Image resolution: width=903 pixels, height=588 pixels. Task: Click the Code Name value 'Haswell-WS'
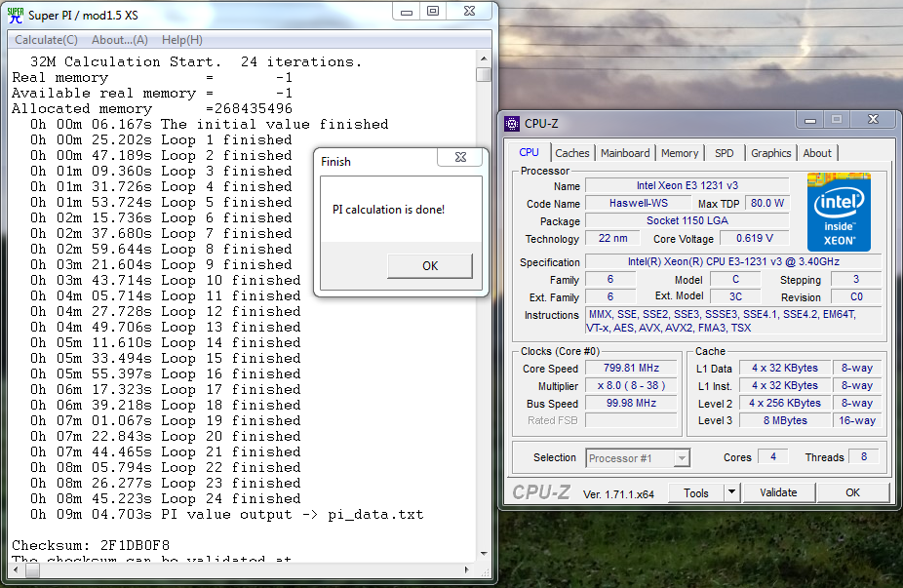[x=638, y=203]
